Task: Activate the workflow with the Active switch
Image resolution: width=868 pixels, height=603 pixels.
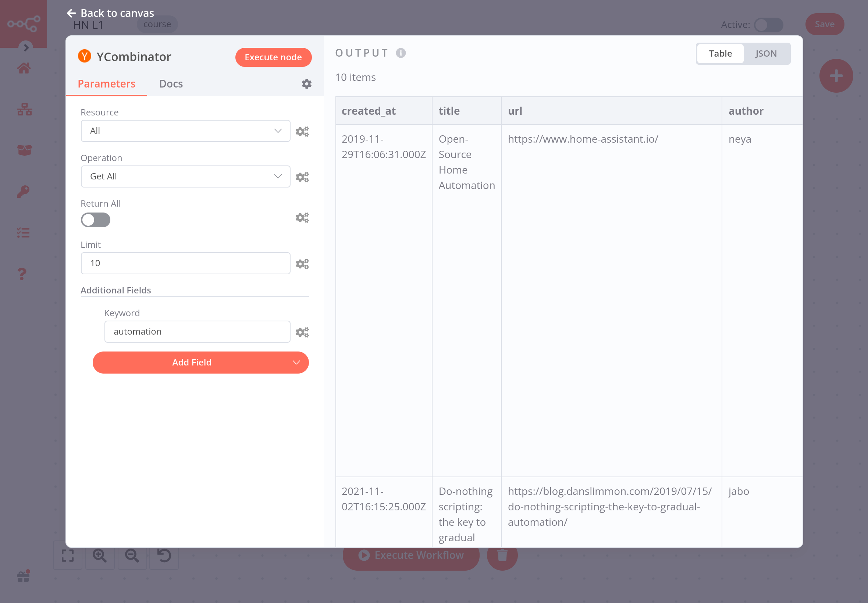Action: pyautogui.click(x=769, y=25)
